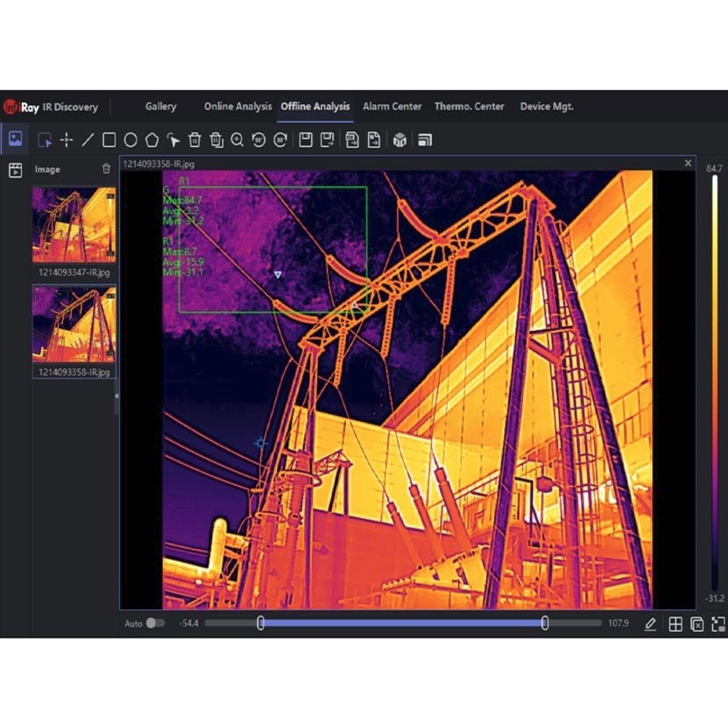This screenshot has width=728, height=728.
Task: Open Device Mgt. section
Action: coord(547,106)
